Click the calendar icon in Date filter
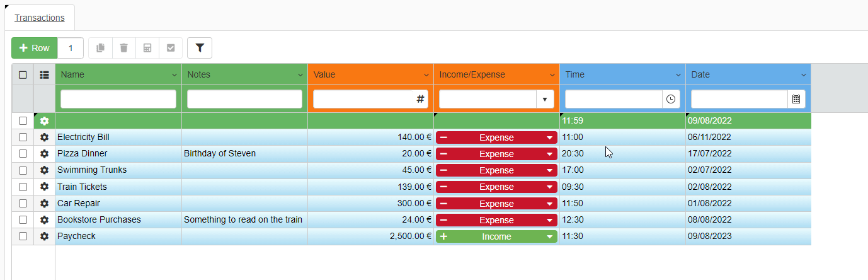Image resolution: width=868 pixels, height=280 pixels. 796,99
